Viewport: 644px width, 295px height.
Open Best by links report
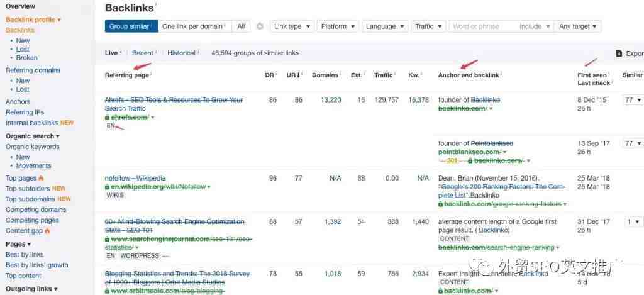[25, 255]
